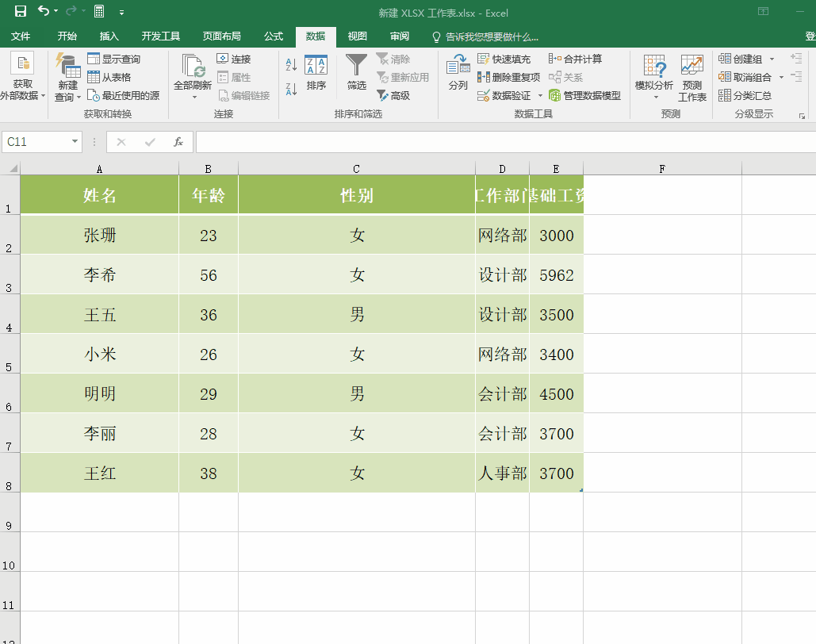Select column F header
Screen dimensions: 816x644
pyautogui.click(x=662, y=169)
